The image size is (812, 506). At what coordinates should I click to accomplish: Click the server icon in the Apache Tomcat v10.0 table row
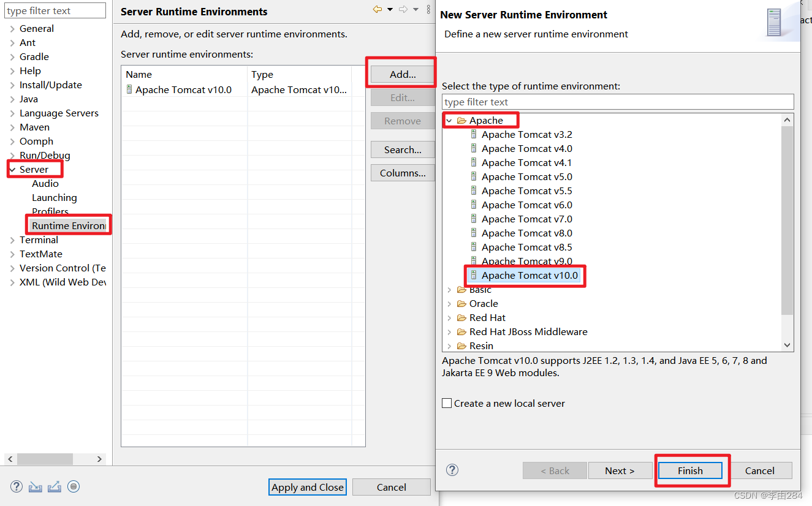coord(129,89)
